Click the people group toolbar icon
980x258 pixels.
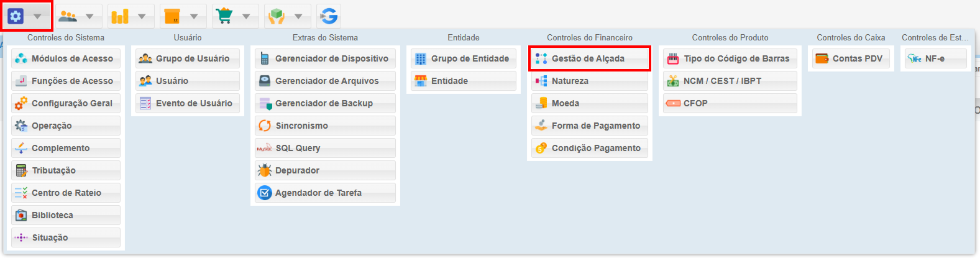[68, 16]
